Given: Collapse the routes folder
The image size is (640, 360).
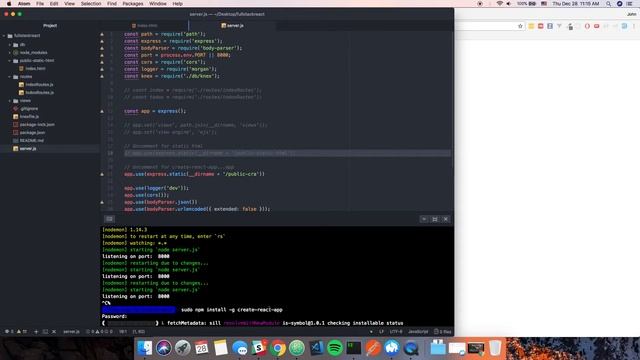Looking at the screenshot, I should coord(10,77).
